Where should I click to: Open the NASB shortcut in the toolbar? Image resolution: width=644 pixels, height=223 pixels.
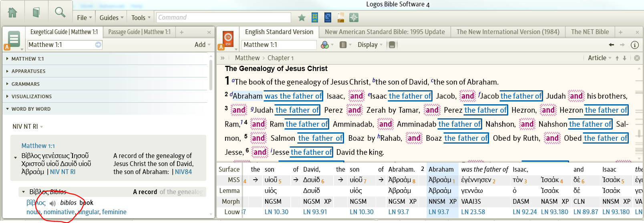(328, 18)
